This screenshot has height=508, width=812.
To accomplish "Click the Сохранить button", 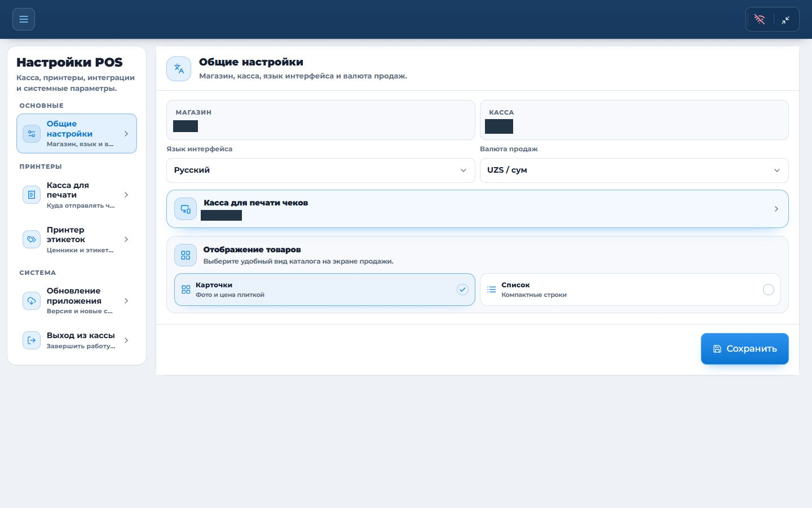I will pos(745,349).
